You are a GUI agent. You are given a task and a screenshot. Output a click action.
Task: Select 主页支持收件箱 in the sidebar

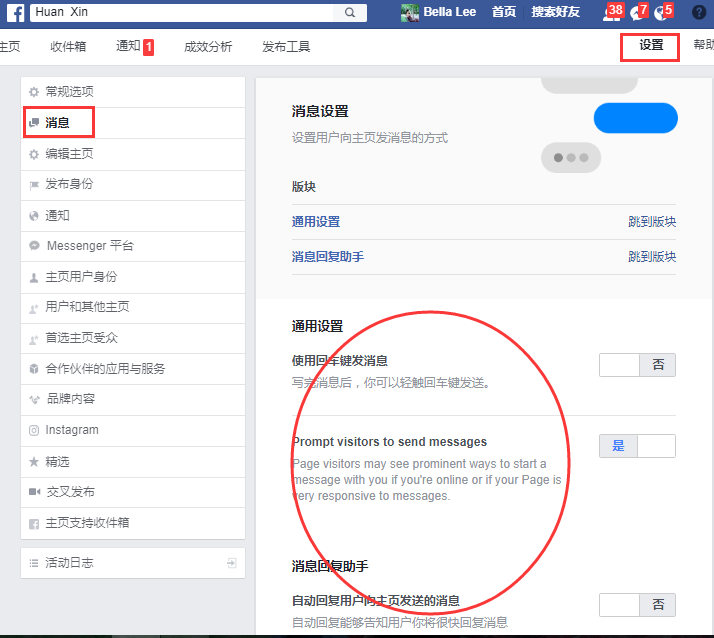pos(133,523)
